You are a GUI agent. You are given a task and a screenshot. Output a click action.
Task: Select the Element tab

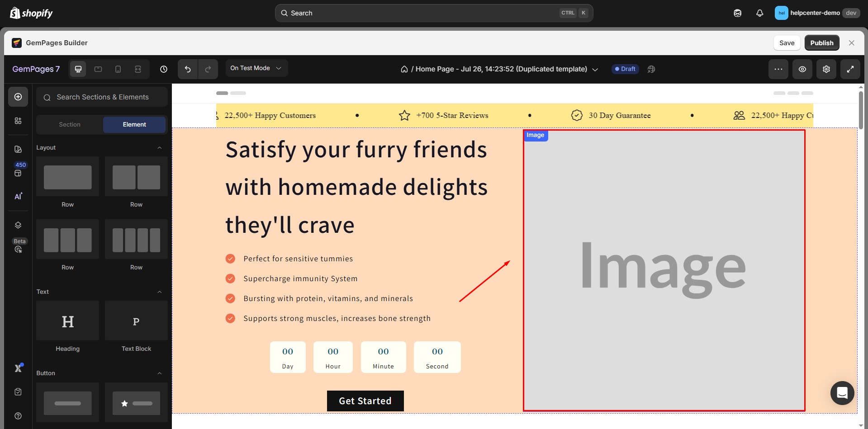click(134, 125)
